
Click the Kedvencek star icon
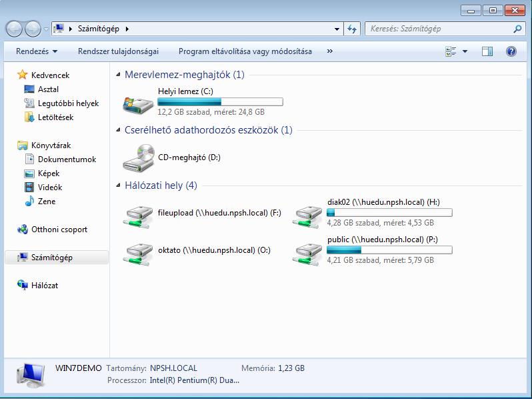[23, 75]
